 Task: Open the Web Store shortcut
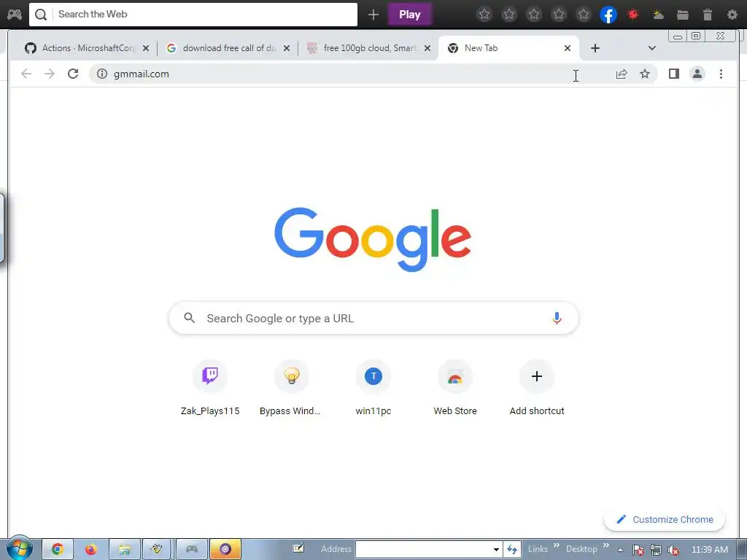click(x=455, y=388)
